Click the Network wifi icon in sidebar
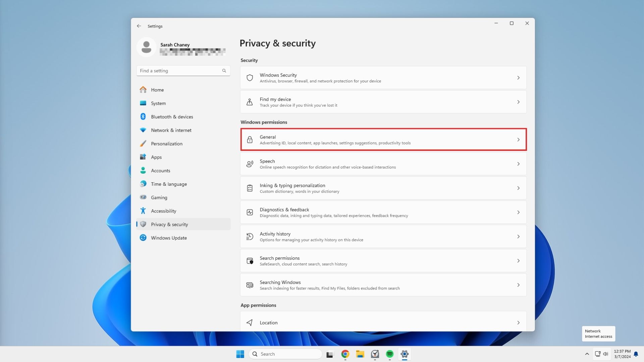The image size is (644, 362). (x=143, y=130)
